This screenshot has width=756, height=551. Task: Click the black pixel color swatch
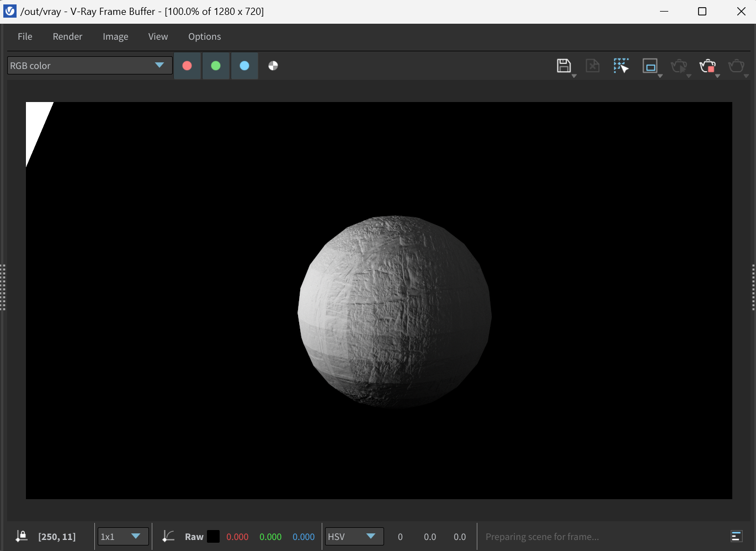(213, 537)
